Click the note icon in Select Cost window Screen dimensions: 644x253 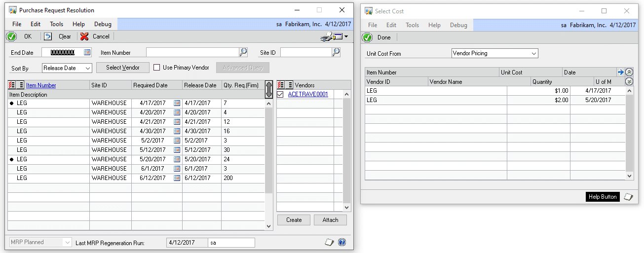coord(628,197)
